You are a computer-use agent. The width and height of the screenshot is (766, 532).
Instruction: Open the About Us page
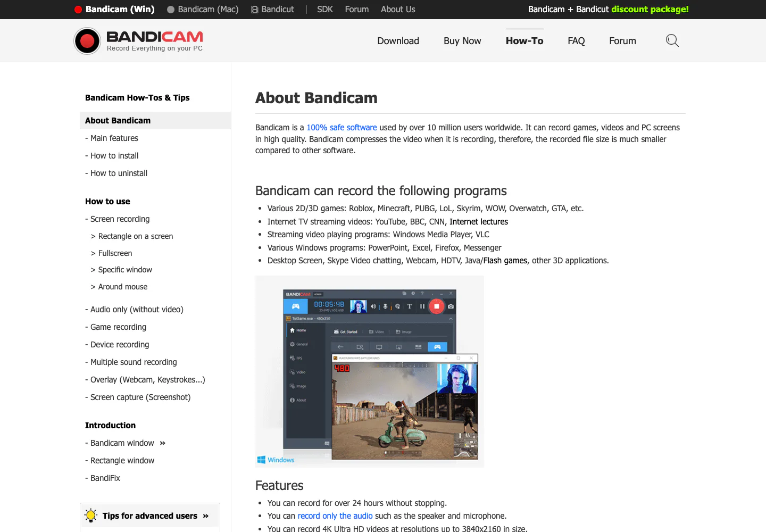(x=398, y=9)
